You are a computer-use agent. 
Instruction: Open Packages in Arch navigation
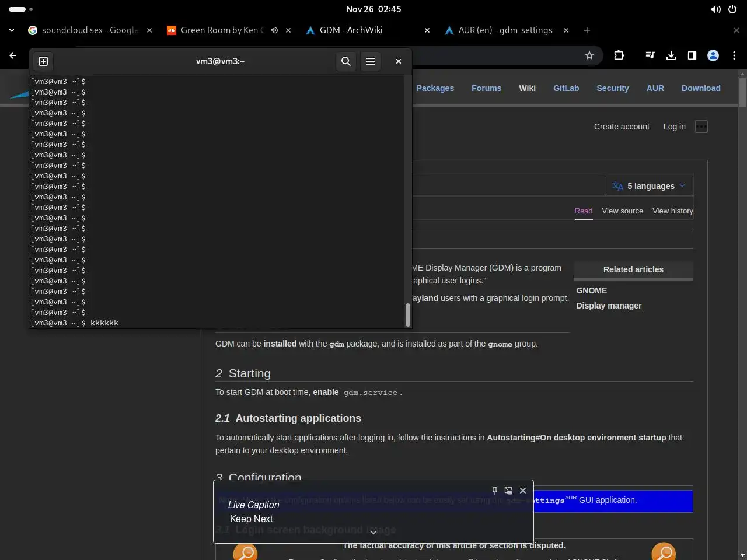[x=435, y=88]
